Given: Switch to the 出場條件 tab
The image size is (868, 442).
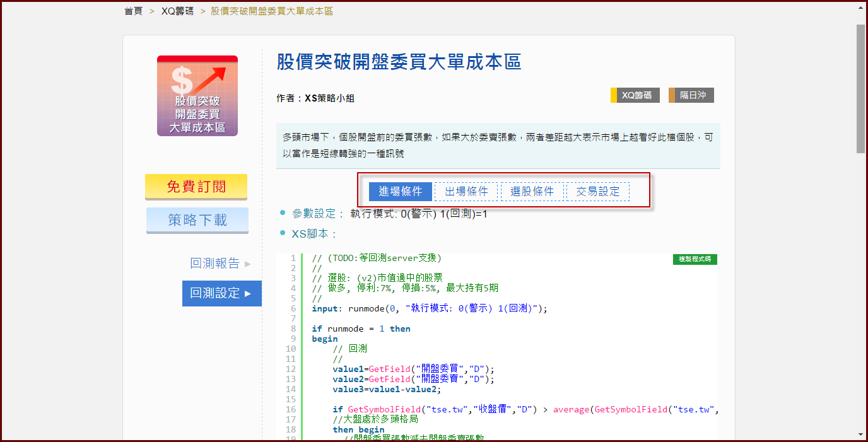Looking at the screenshot, I should coord(466,191).
